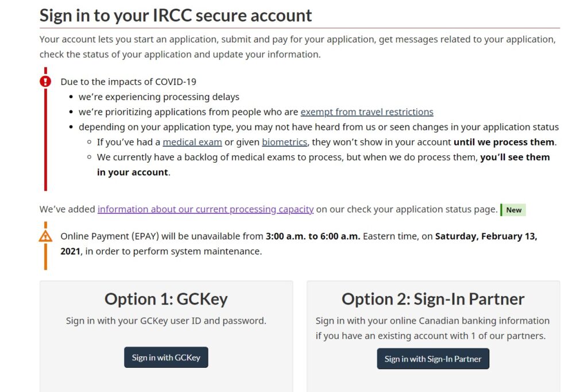Viewport: 588px width, 392px height.
Task: Follow the biometrics link
Action: coord(285,142)
